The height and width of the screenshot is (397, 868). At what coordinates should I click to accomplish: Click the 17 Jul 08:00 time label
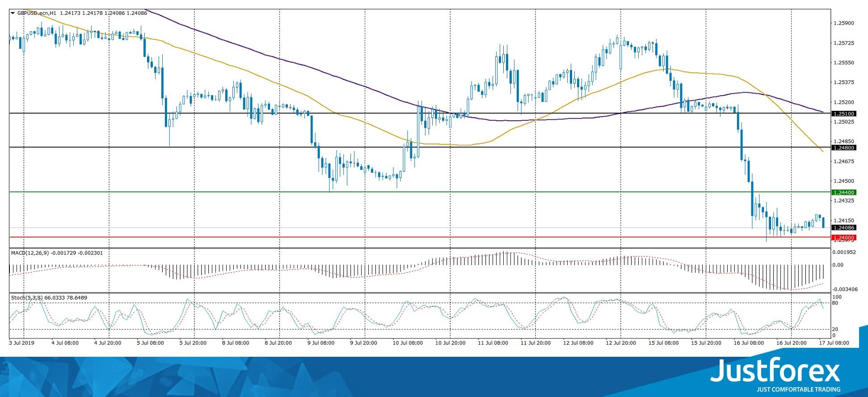(x=834, y=343)
